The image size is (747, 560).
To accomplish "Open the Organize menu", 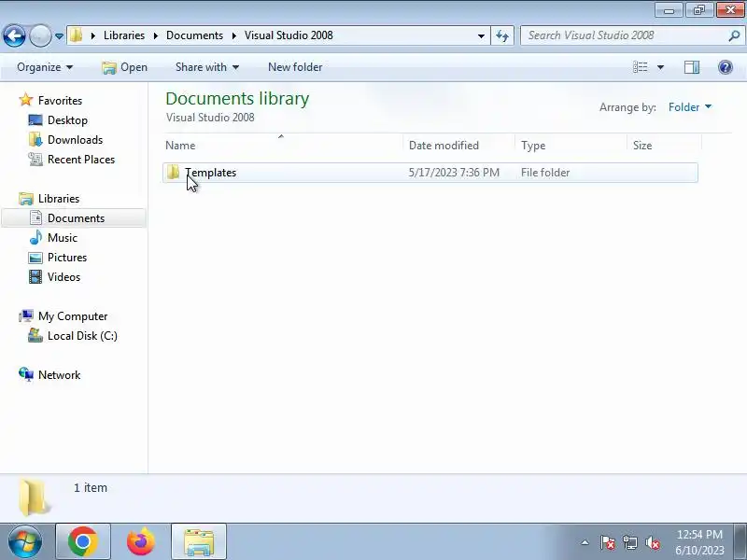I will [45, 67].
